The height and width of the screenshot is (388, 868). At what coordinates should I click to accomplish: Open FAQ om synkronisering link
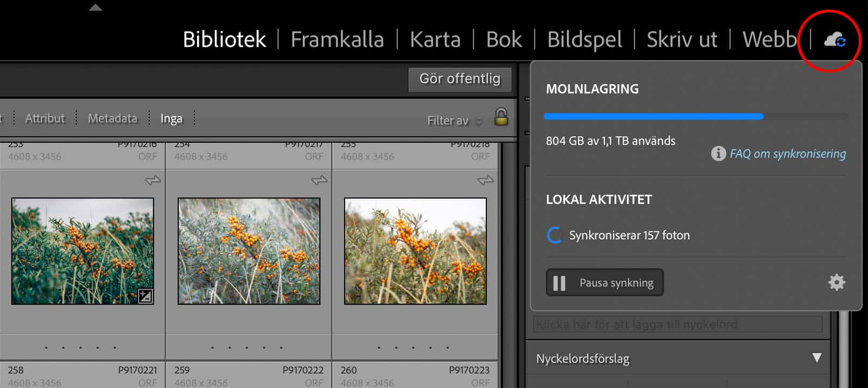click(787, 154)
